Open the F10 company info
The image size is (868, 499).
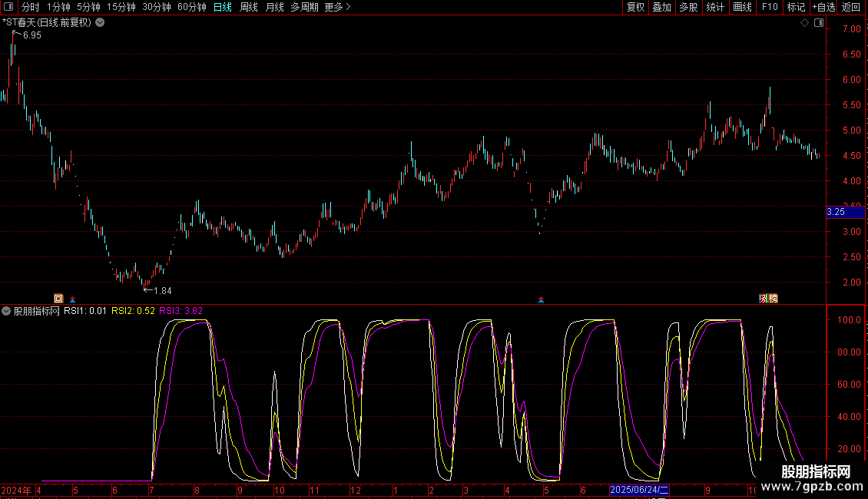[x=770, y=8]
